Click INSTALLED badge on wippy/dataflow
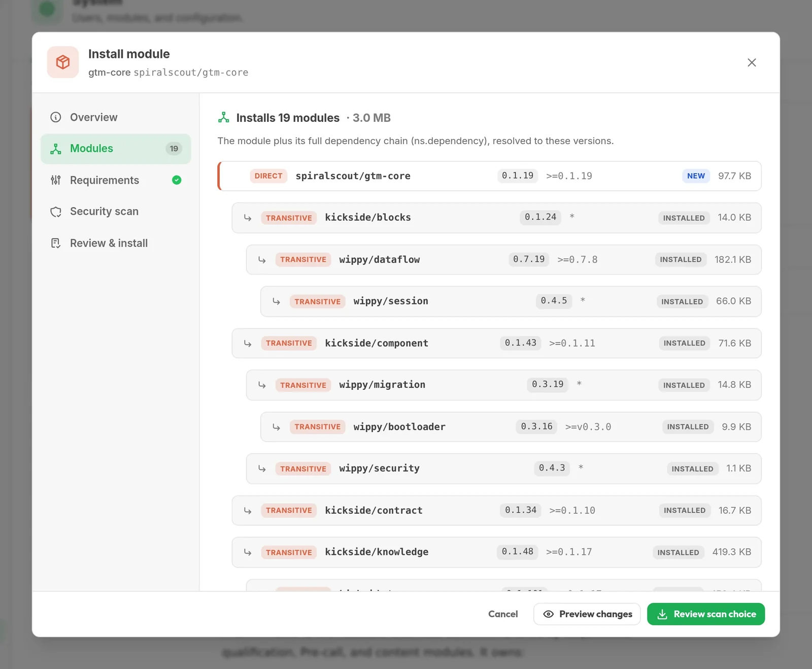Viewport: 812px width, 669px height. (x=681, y=259)
